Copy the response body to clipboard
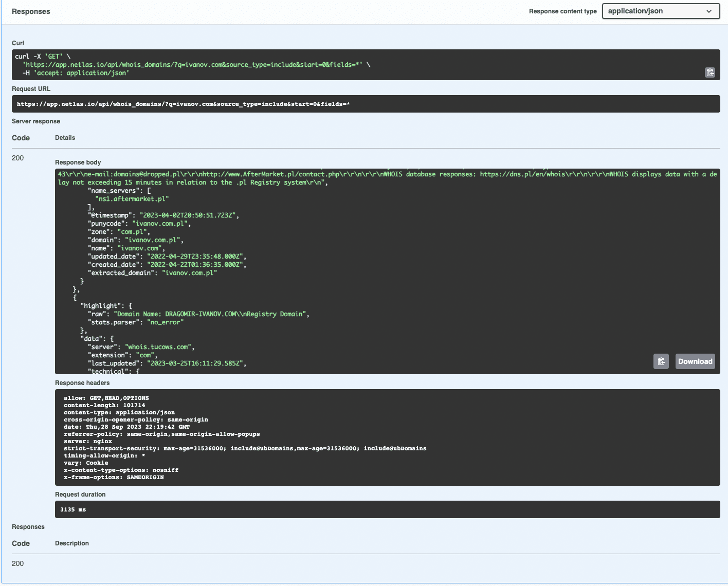Image resolution: width=728 pixels, height=586 pixels. [661, 361]
